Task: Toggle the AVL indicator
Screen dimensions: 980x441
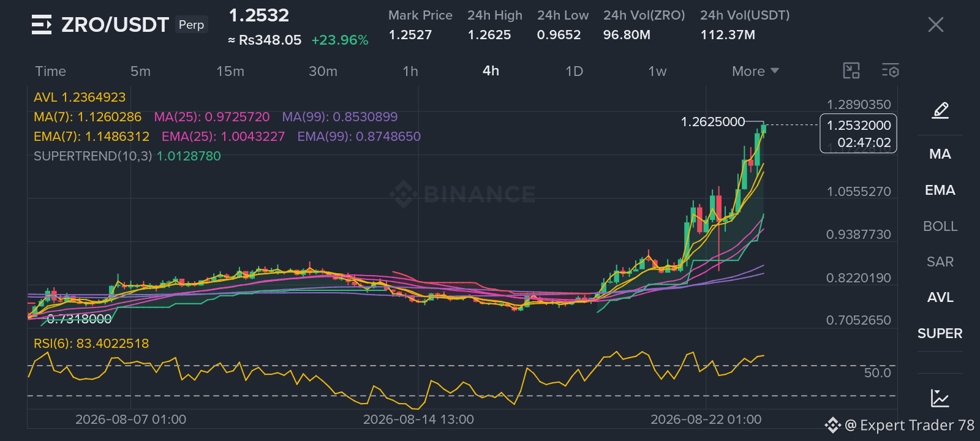Action: [940, 298]
